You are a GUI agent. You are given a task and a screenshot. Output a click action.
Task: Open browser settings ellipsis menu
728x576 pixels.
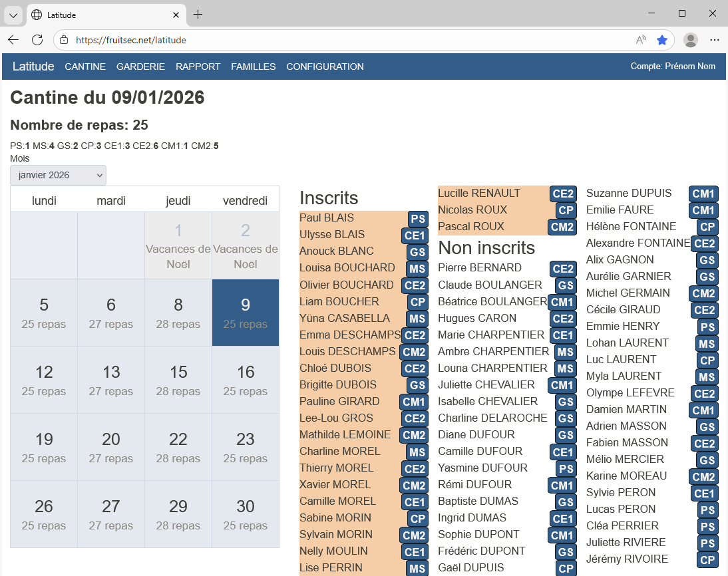tap(715, 40)
